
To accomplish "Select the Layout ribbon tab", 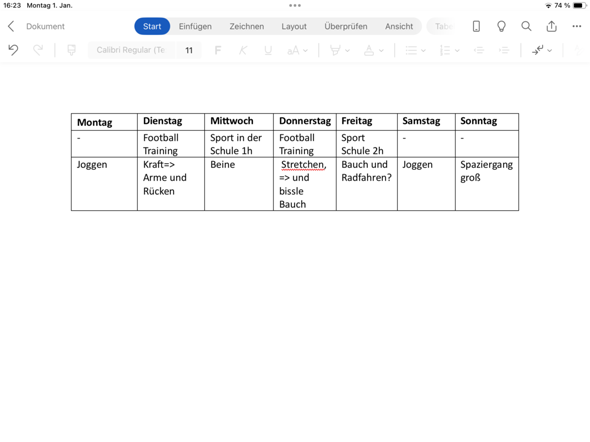I will tap(294, 26).
